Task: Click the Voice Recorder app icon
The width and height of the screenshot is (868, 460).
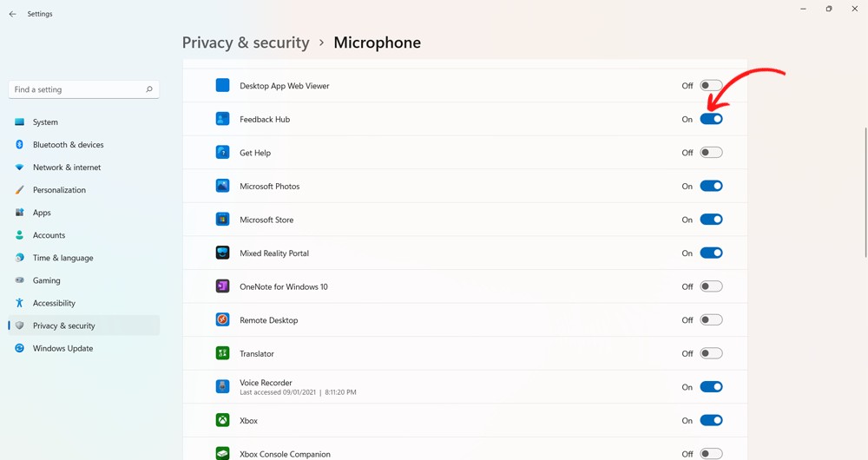Action: pyautogui.click(x=222, y=386)
